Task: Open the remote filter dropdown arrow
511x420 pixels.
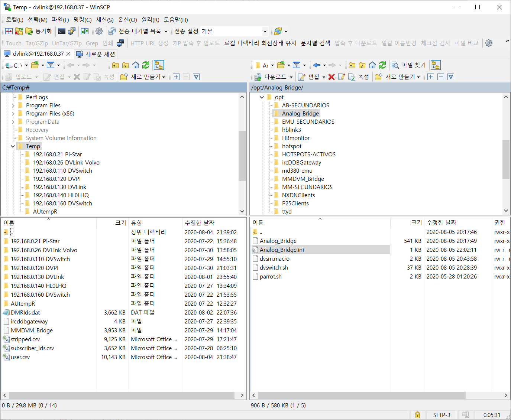Action: 304,65
